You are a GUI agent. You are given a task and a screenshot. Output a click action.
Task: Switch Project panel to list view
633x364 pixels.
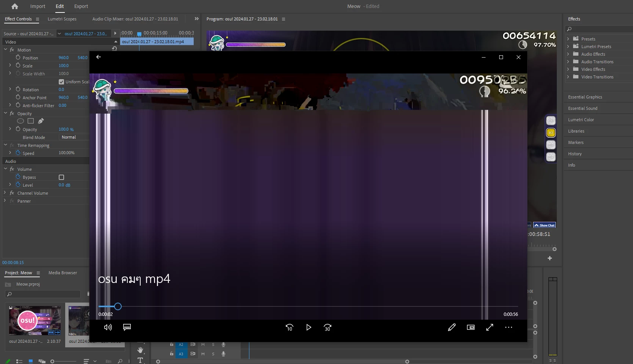click(19, 361)
